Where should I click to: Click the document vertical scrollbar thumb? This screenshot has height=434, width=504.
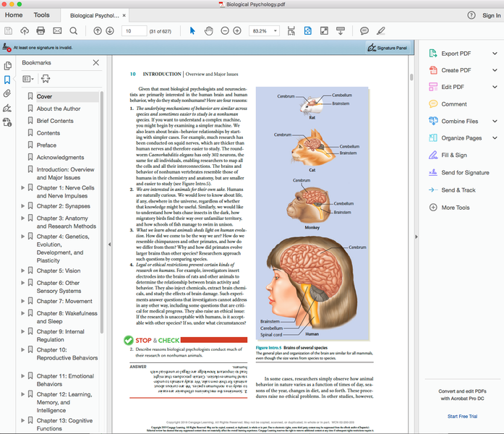(x=411, y=77)
